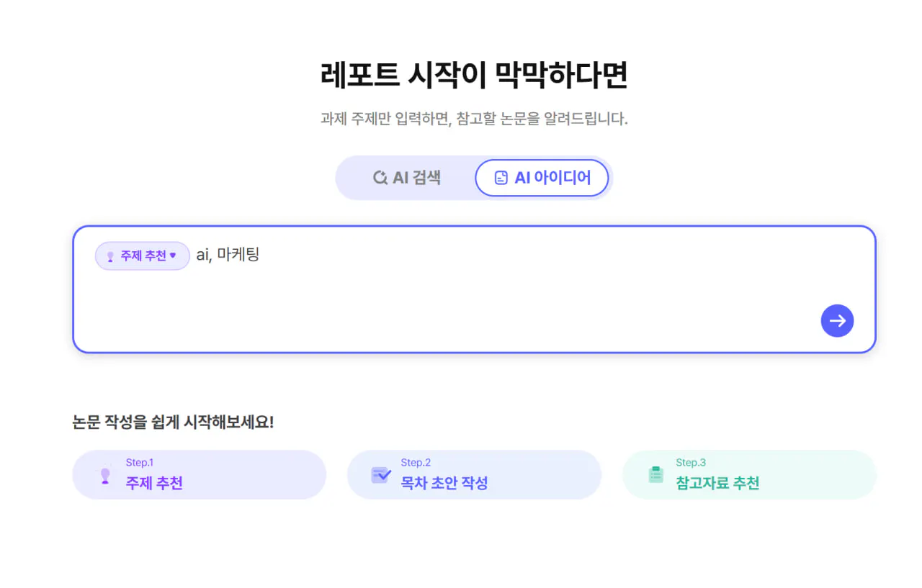
Task: Open Step.2 목차 초안 작성 card
Action: pyautogui.click(x=474, y=474)
